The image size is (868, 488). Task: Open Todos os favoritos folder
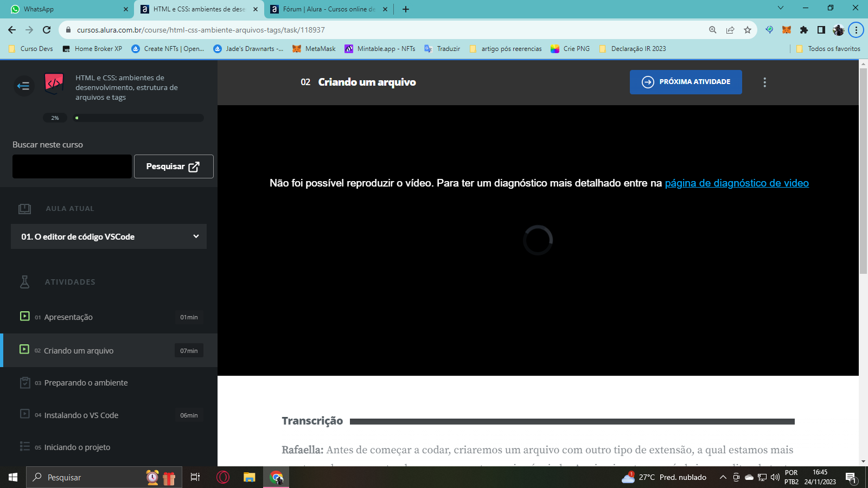[828, 49]
